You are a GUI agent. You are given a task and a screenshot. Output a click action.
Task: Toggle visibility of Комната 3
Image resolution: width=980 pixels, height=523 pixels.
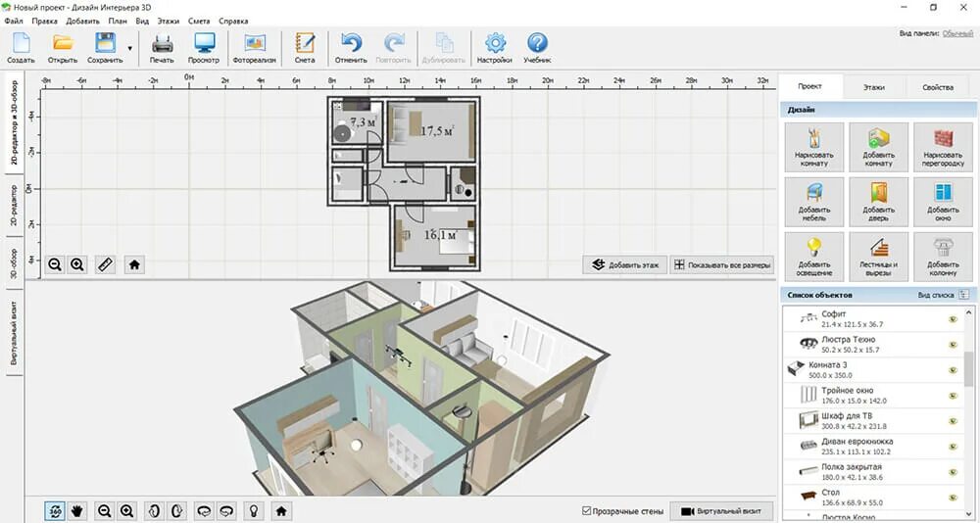click(x=954, y=370)
